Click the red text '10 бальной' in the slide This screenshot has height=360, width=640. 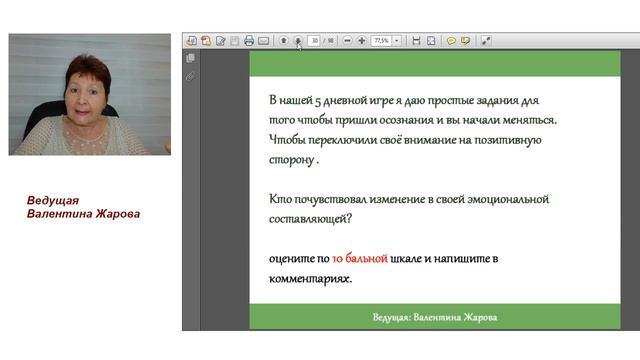(360, 258)
